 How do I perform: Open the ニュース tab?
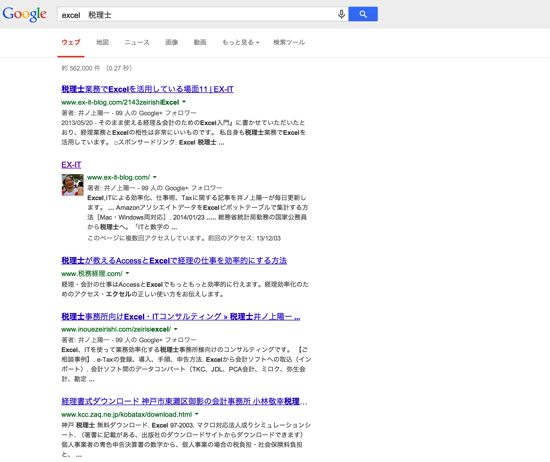point(137,42)
